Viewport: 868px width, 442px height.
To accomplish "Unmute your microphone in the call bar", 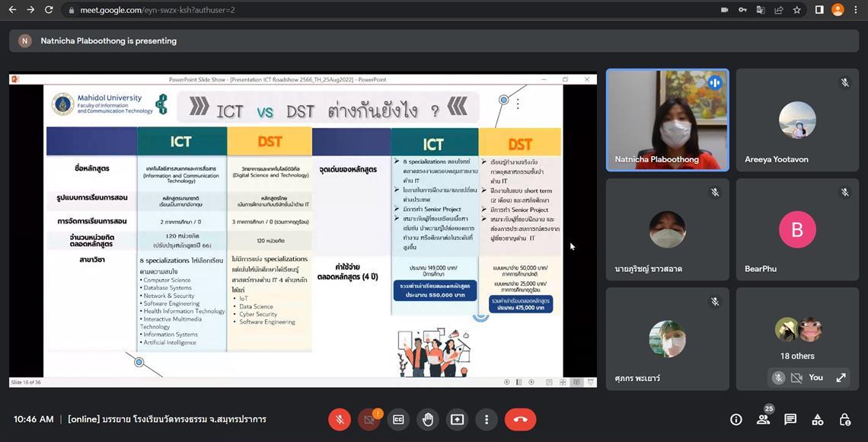I will pyautogui.click(x=340, y=419).
